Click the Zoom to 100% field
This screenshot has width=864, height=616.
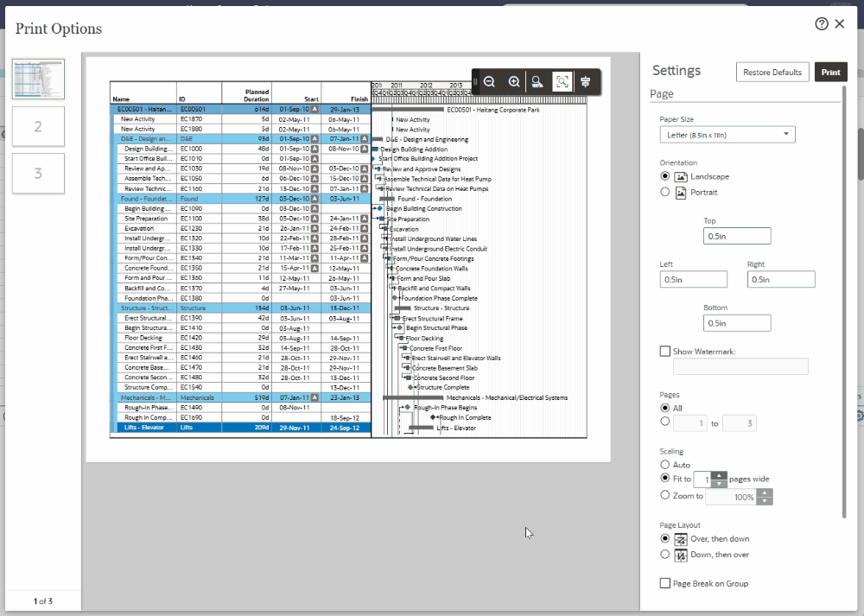pyautogui.click(x=731, y=497)
